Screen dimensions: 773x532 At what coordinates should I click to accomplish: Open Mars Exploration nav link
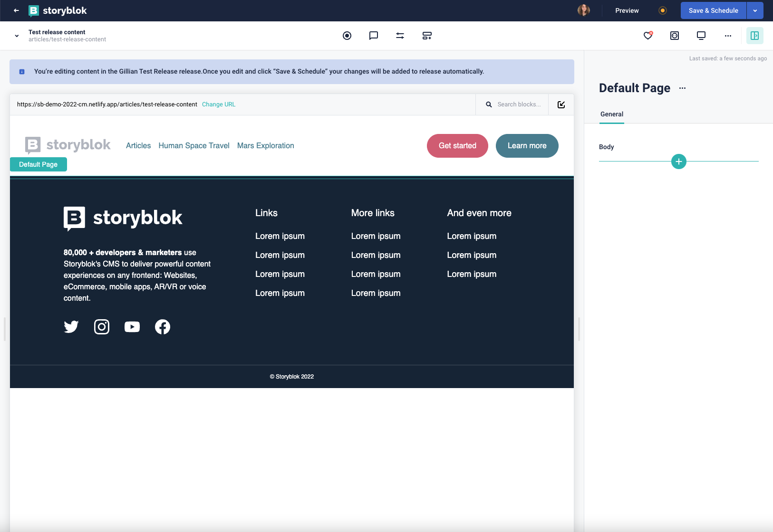click(x=266, y=146)
